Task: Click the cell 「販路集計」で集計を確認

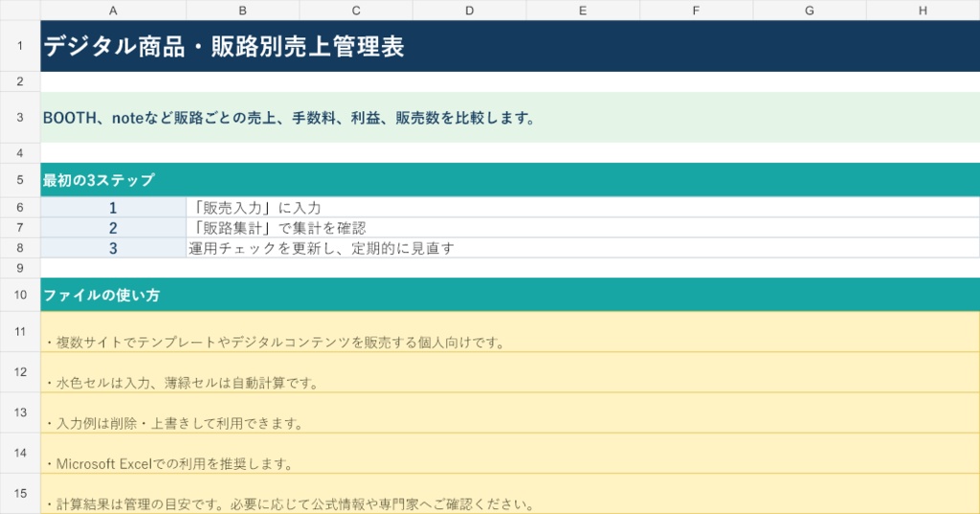Action: [583, 228]
